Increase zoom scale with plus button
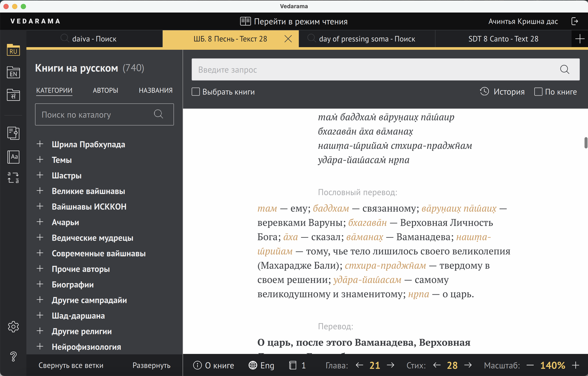The width and height of the screenshot is (588, 376). [x=576, y=365]
